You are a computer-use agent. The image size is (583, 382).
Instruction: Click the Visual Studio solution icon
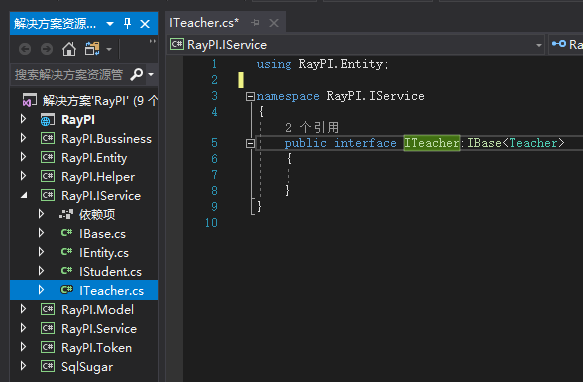(x=30, y=100)
